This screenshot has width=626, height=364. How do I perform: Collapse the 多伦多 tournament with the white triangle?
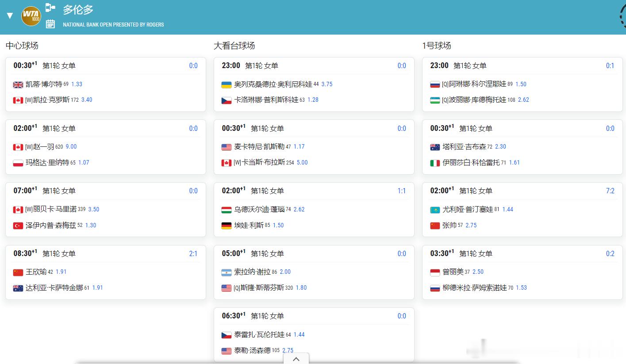tap(10, 16)
